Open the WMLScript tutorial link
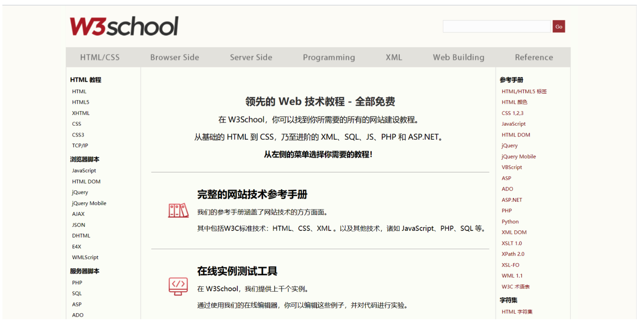The width and height of the screenshot is (644, 320). [x=85, y=258]
